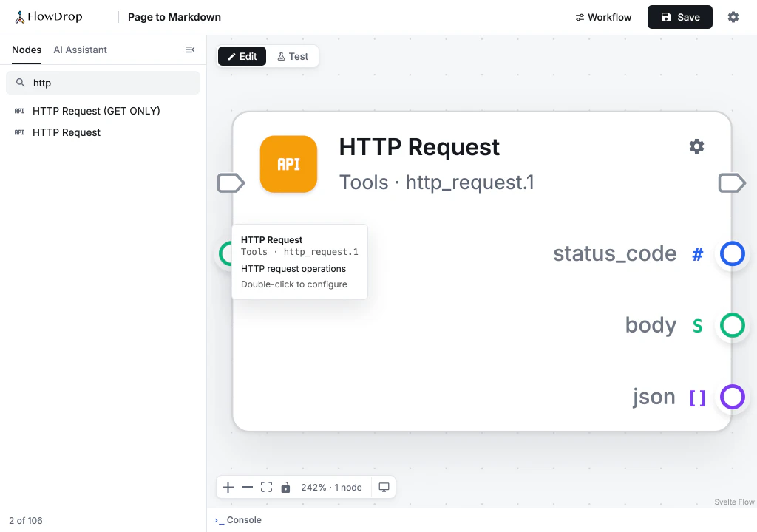Screen dimensions: 757x532
Task: Collapse the nodes sidebar panel
Action: (x=190, y=50)
